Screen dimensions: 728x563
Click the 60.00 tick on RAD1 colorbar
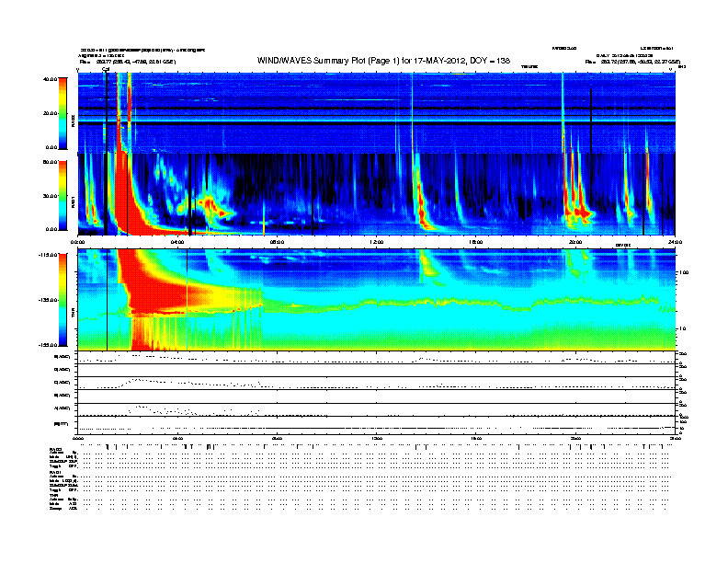tap(51, 162)
